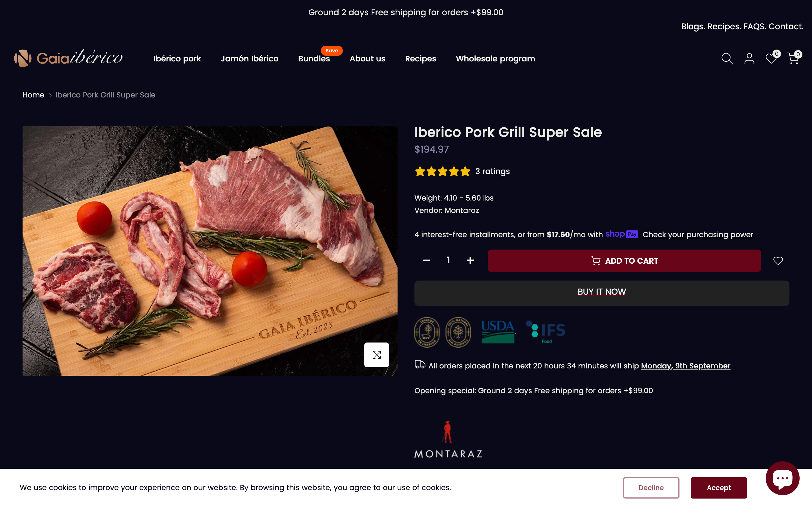Open the chat bubble widget
The height and width of the screenshot is (507, 812).
[x=782, y=478]
